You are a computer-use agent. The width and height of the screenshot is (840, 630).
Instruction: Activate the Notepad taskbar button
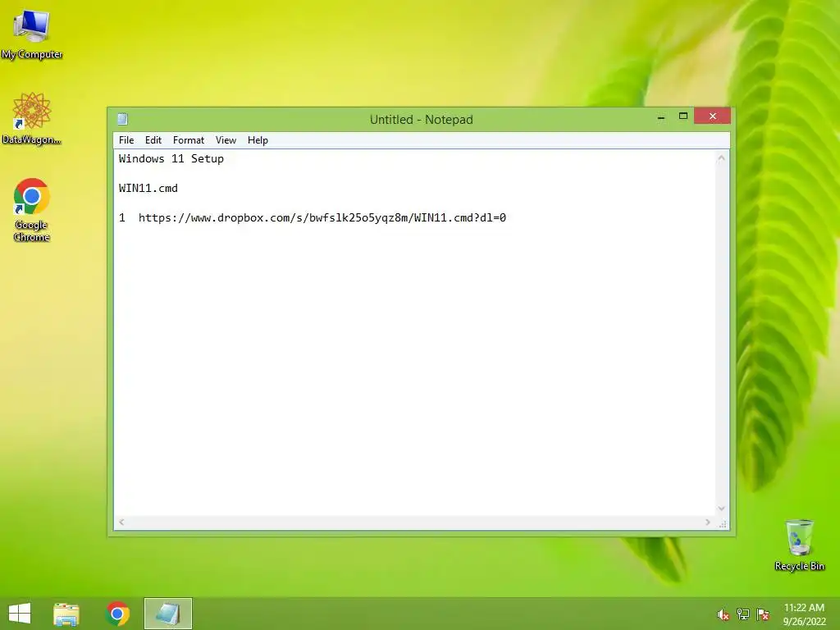(167, 614)
